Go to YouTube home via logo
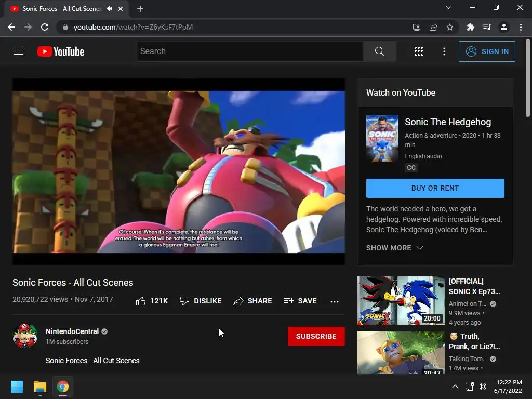 tap(61, 51)
